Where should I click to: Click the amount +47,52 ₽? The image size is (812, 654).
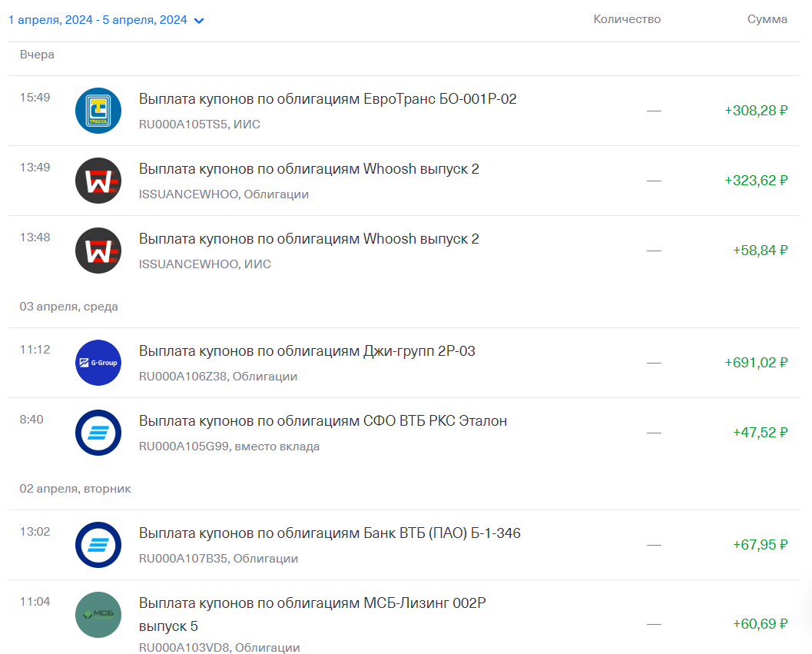(x=761, y=433)
